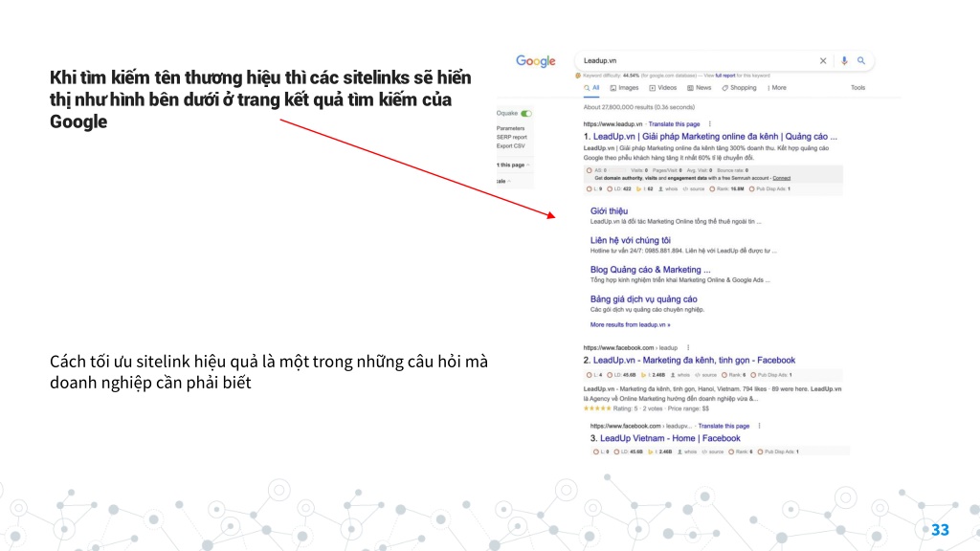Switch to the Images tab

point(624,88)
